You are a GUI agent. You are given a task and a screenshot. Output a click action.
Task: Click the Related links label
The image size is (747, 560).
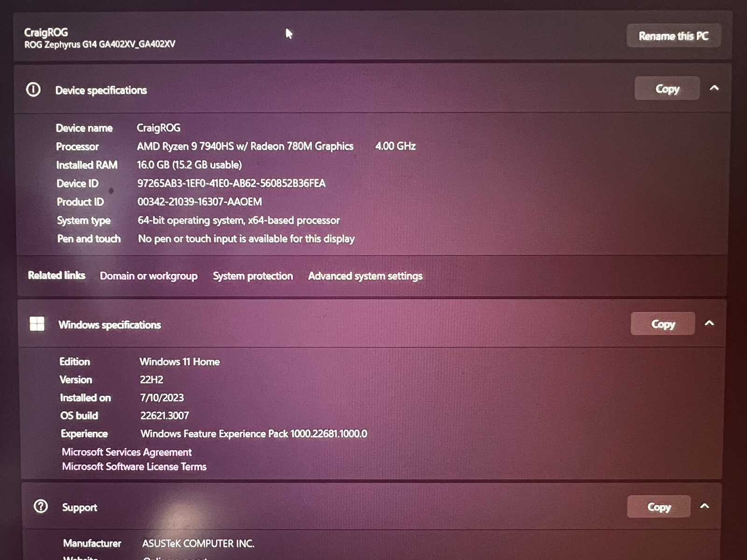56,275
